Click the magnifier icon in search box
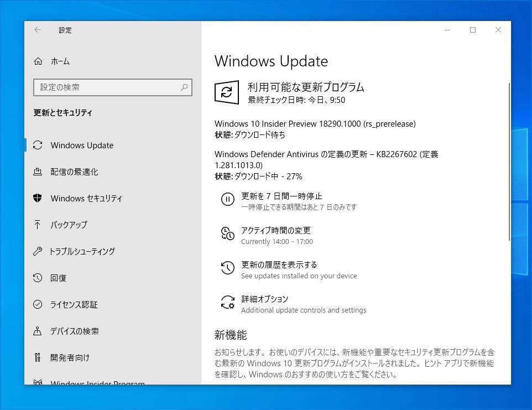Viewport: 532px width, 410px height. [x=184, y=87]
